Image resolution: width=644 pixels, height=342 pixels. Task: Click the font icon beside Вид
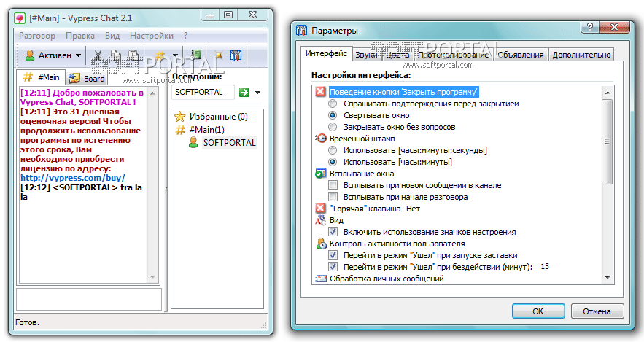320,220
